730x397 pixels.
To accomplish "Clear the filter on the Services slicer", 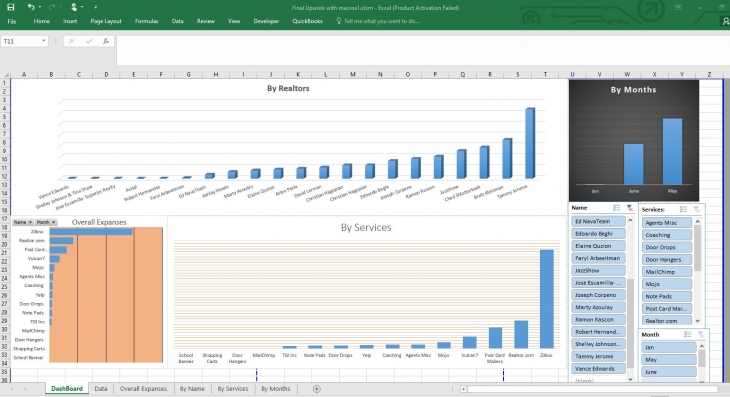I will click(696, 209).
